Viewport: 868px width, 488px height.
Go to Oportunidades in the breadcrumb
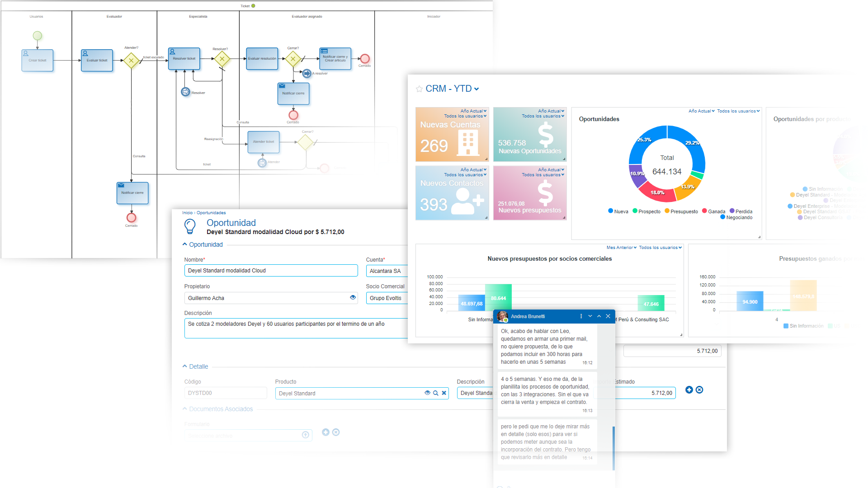211,213
